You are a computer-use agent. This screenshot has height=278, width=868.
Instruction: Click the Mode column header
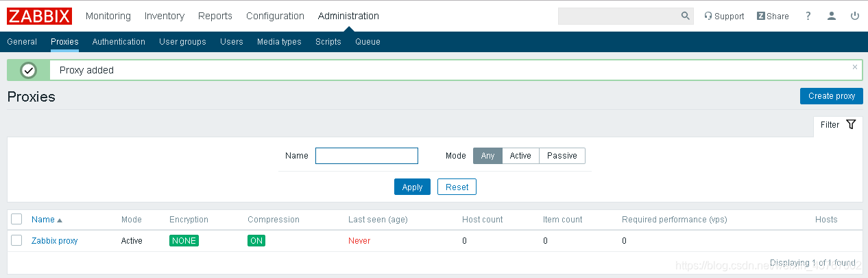(132, 220)
